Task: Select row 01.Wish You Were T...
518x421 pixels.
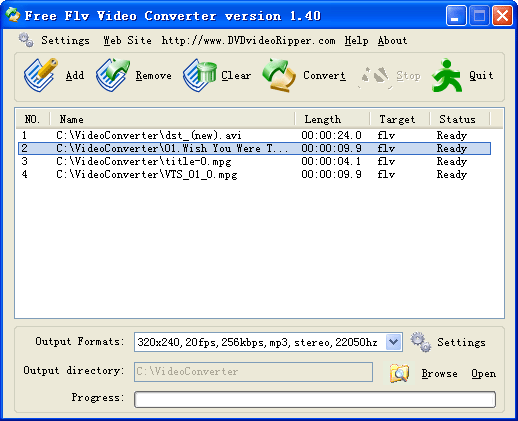Action: coord(254,148)
